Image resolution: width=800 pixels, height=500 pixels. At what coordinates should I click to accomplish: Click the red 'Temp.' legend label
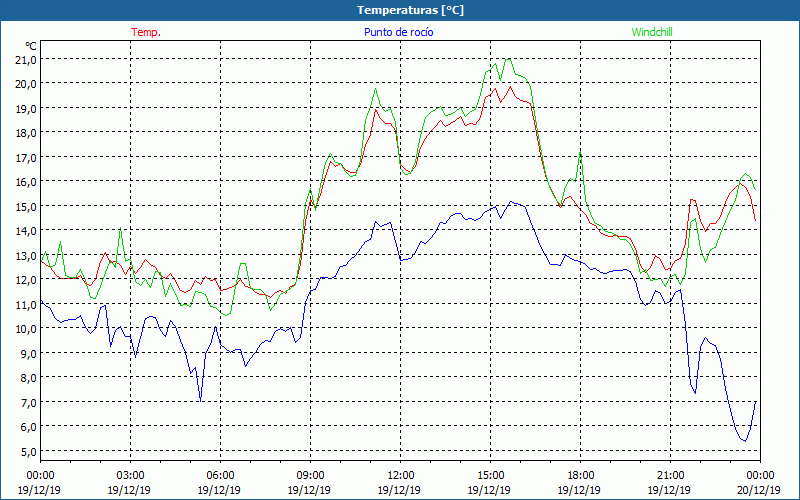pyautogui.click(x=146, y=32)
